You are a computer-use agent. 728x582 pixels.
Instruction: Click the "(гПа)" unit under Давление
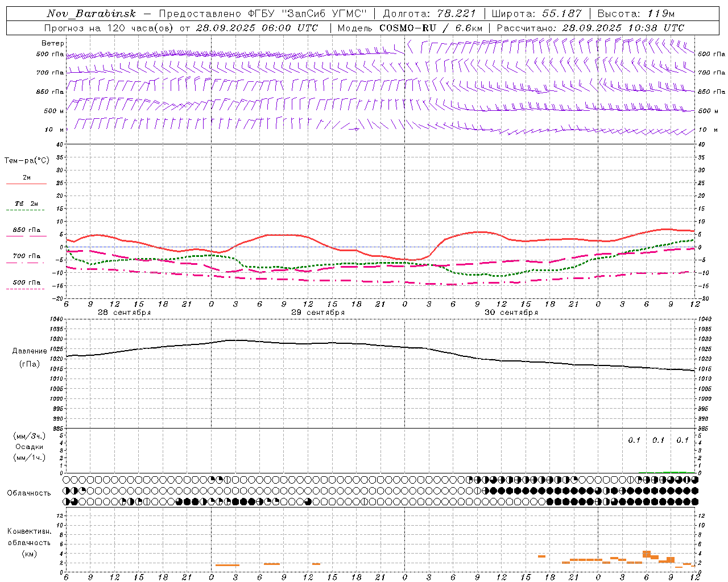pos(30,364)
